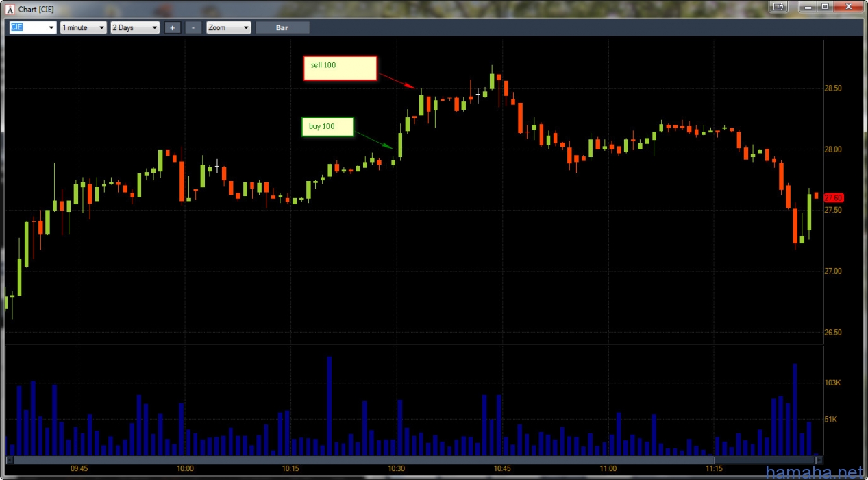Image resolution: width=868 pixels, height=480 pixels.
Task: Click the 28.00 price axis label
Action: coord(833,149)
